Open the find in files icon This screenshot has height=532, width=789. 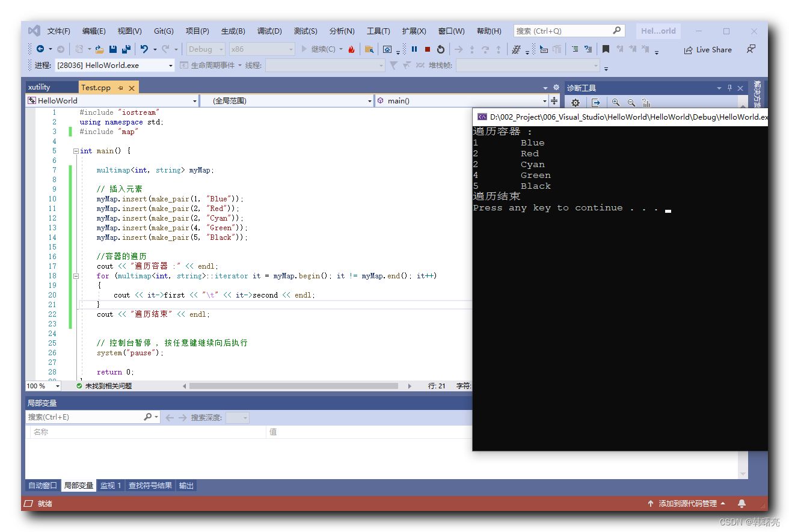(x=369, y=49)
